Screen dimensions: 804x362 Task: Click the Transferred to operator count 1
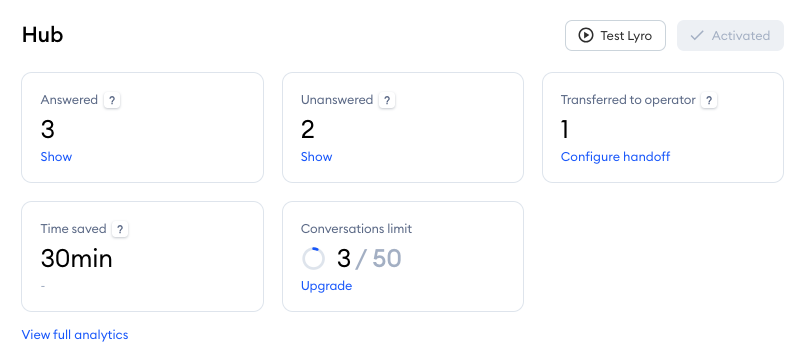click(565, 130)
